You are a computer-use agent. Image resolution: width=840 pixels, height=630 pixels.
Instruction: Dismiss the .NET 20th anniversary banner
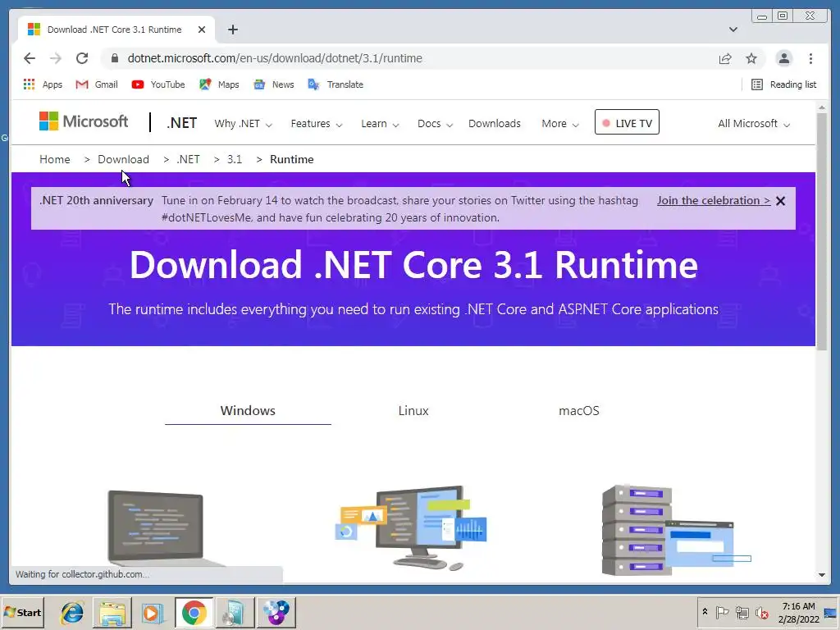pos(781,201)
